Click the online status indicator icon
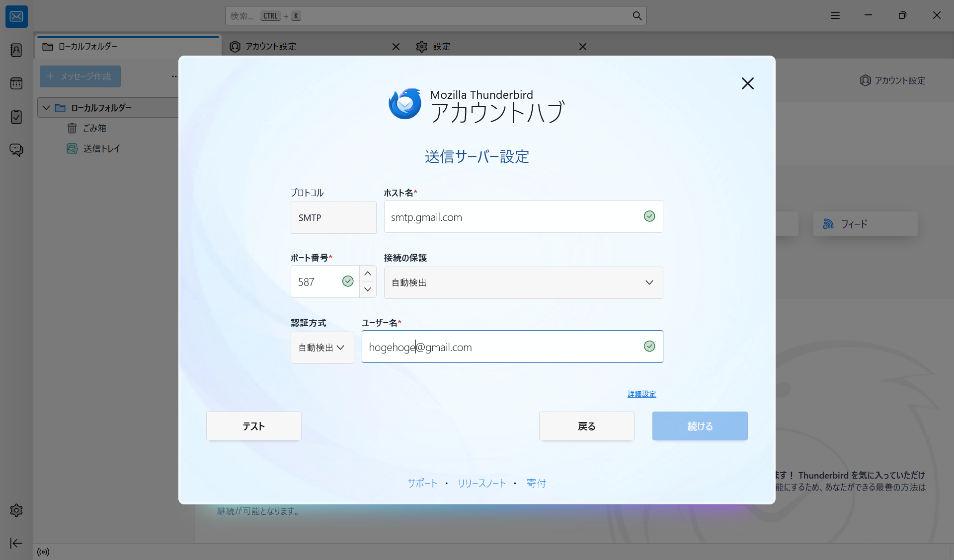The height and width of the screenshot is (560, 954). 43,552
